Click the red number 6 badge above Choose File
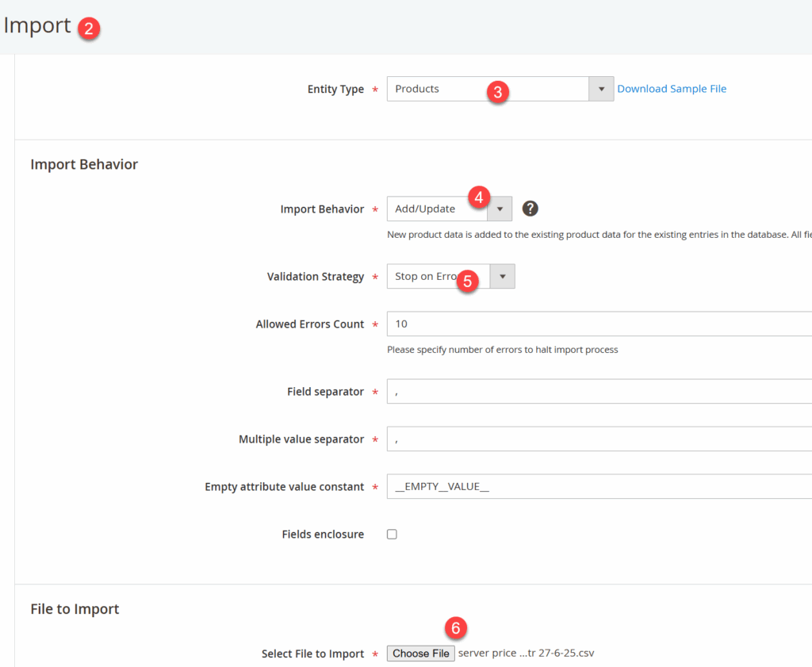The image size is (812, 667). click(x=455, y=628)
